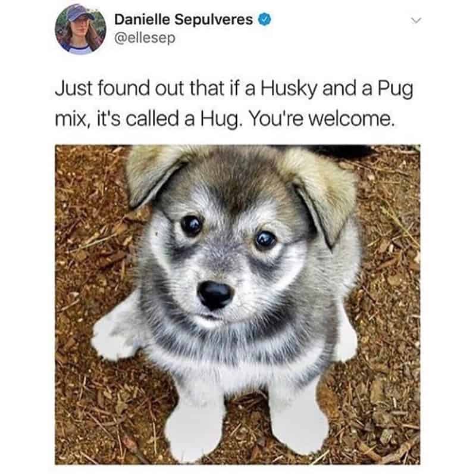
Task: Visit the @ellesep handle
Action: point(145,38)
